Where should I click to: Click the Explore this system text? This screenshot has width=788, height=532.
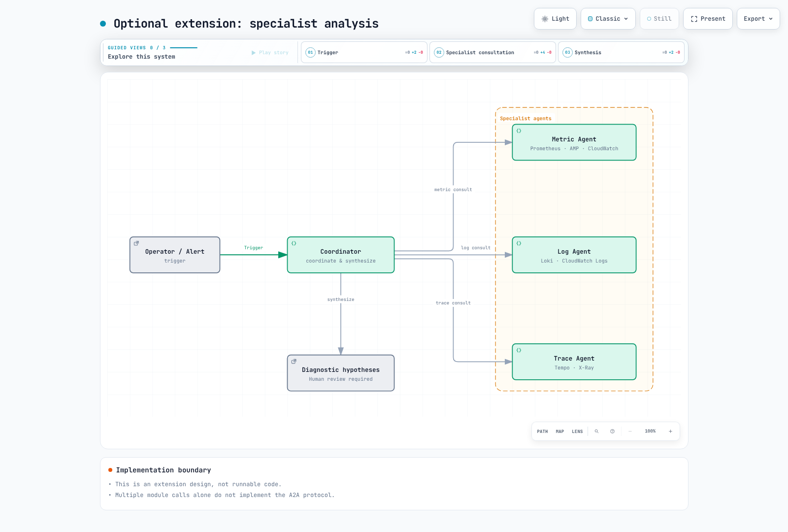point(141,57)
